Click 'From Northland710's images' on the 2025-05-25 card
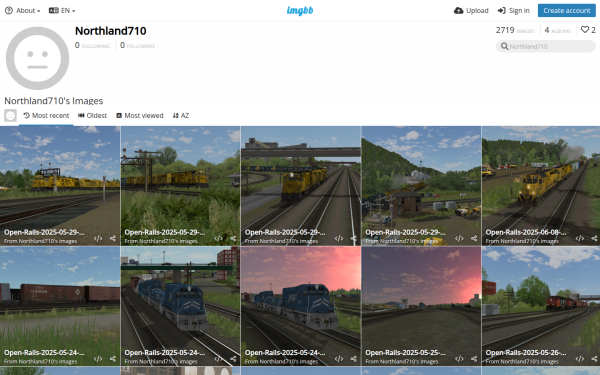 402,362
